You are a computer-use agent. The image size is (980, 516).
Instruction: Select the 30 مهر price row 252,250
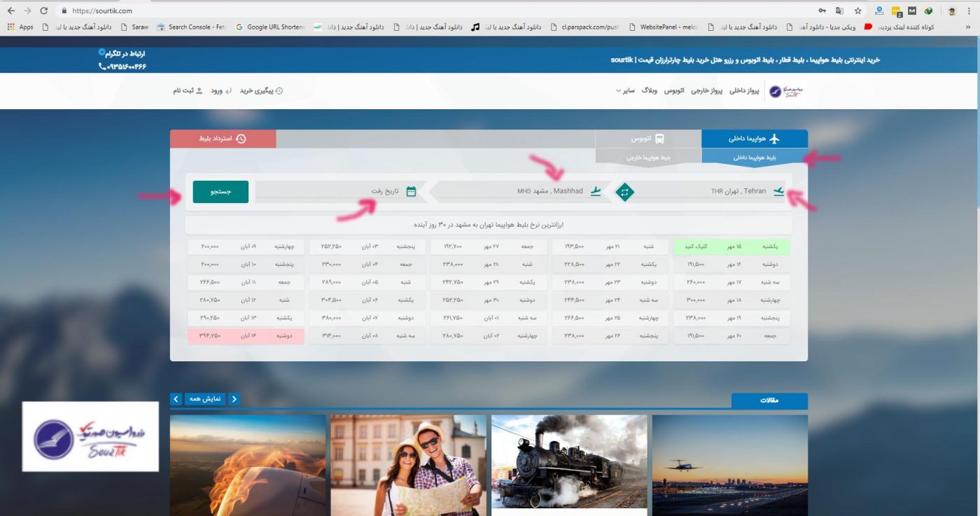coord(489,300)
